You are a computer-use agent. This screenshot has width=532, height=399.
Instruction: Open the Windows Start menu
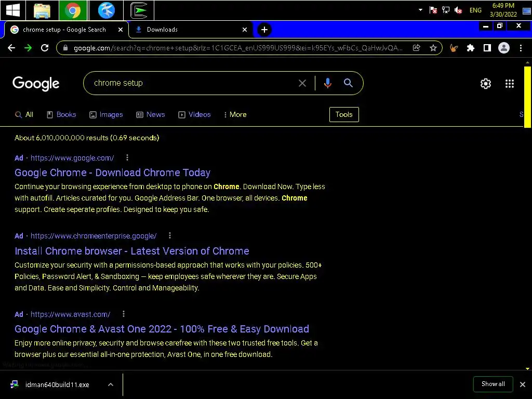pos(12,10)
